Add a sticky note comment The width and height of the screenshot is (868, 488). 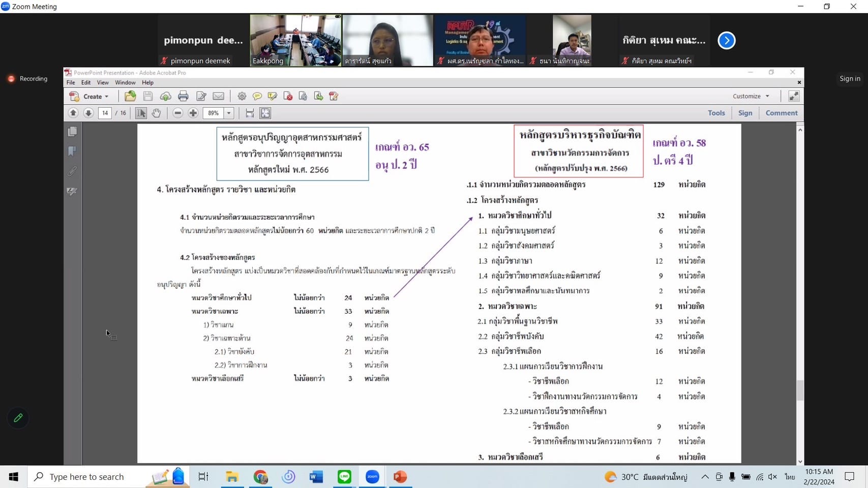(x=257, y=96)
